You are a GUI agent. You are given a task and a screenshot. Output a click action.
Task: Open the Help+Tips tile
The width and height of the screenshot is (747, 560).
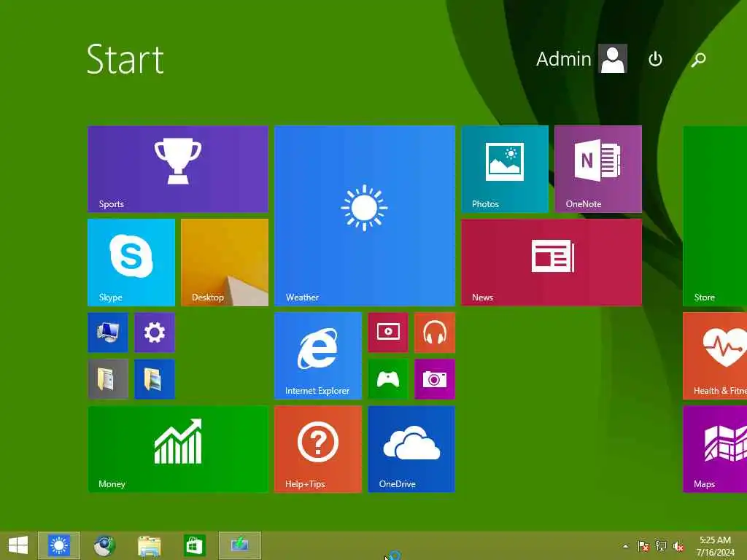[x=318, y=449]
